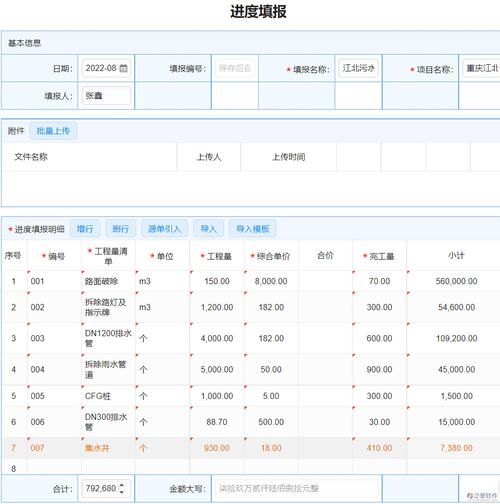Click the 上传时间 column header

pos(289,157)
